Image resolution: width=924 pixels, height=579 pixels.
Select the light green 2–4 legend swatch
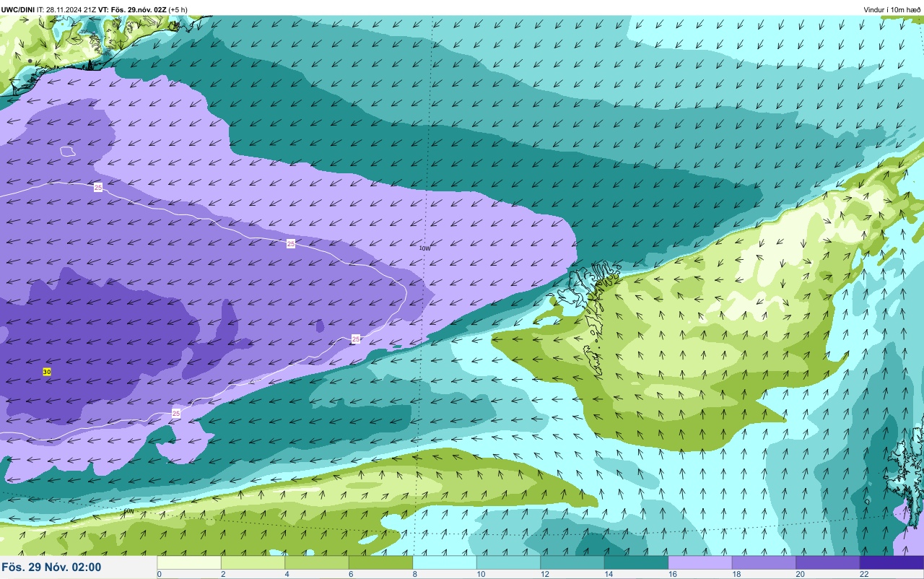pos(253,562)
